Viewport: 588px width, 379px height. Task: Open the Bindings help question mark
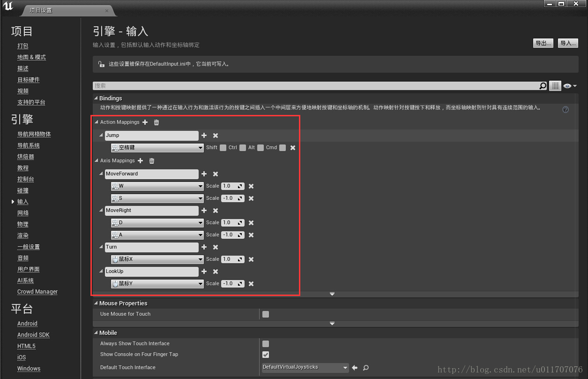566,110
